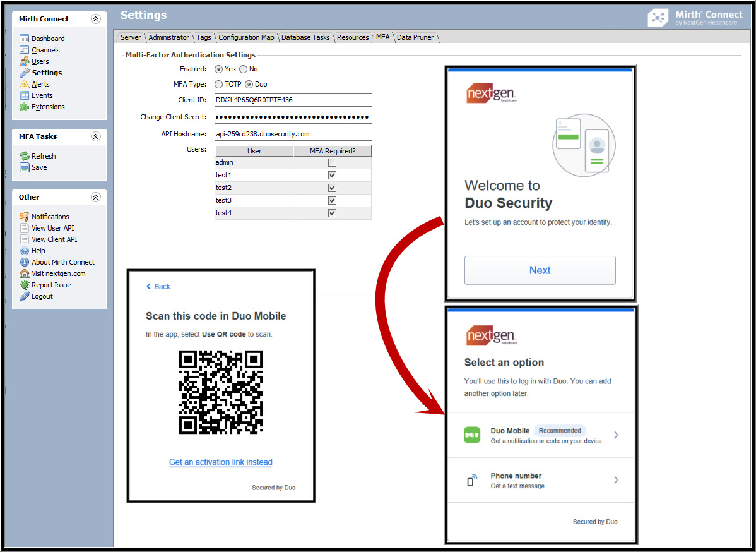Screen dimensions: 756x552
Task: Switch to the Data Pruner tab
Action: 415,37
